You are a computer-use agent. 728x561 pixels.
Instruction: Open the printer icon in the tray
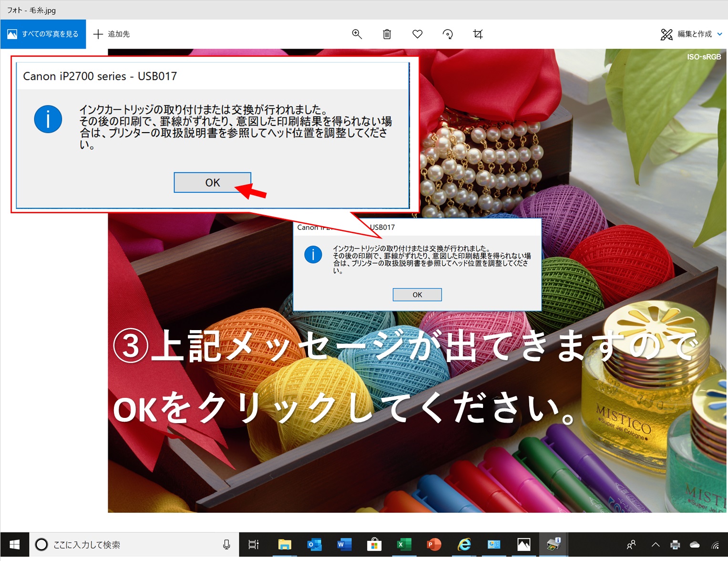click(675, 545)
